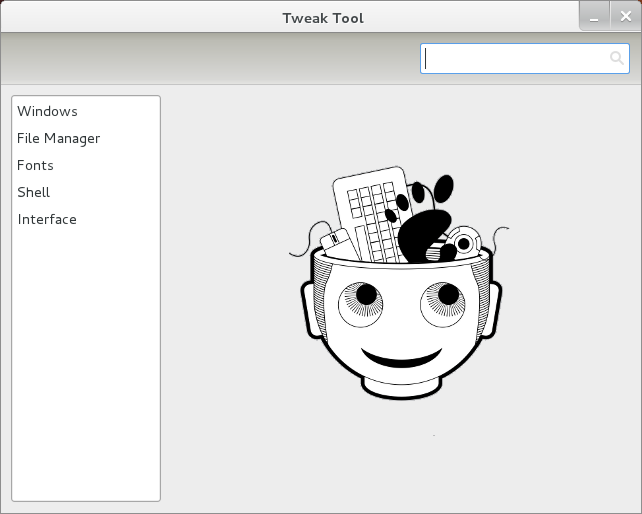
Task: Select File Manager in the sidebar
Action: pos(86,138)
